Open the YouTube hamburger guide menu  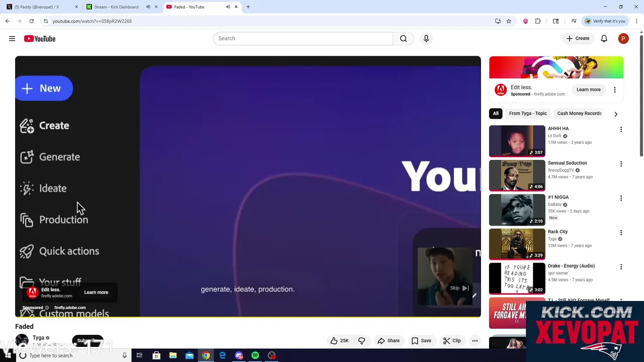[x=12, y=39]
